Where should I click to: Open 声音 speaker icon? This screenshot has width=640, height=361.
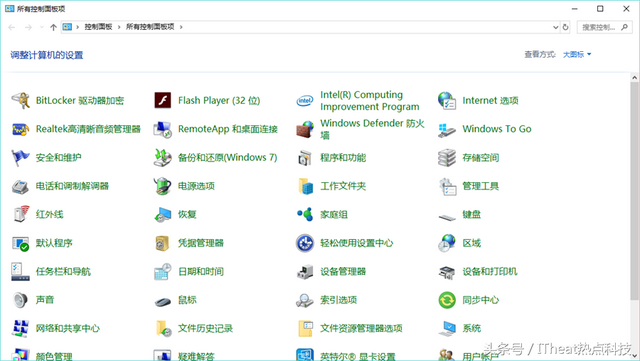tap(20, 300)
